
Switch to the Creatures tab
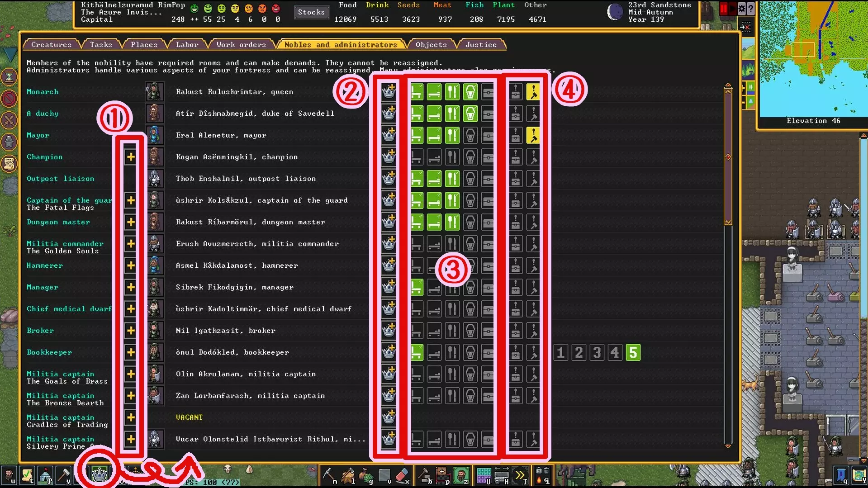pyautogui.click(x=51, y=44)
